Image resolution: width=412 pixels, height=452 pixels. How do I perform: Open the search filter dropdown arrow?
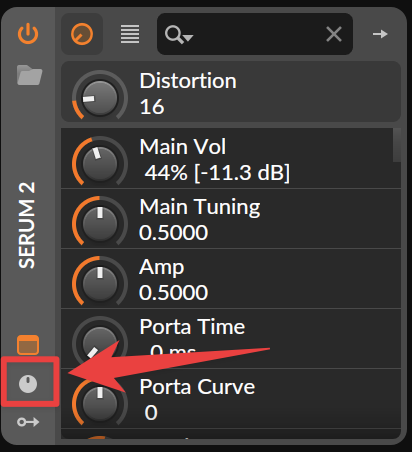click(189, 37)
